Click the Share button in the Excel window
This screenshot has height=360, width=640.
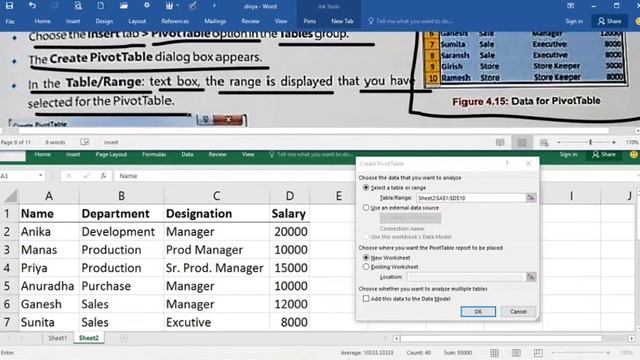click(x=604, y=154)
